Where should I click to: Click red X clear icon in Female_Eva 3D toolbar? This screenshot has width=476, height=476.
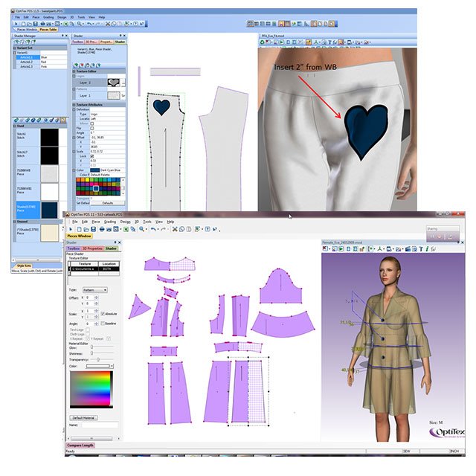[324, 248]
